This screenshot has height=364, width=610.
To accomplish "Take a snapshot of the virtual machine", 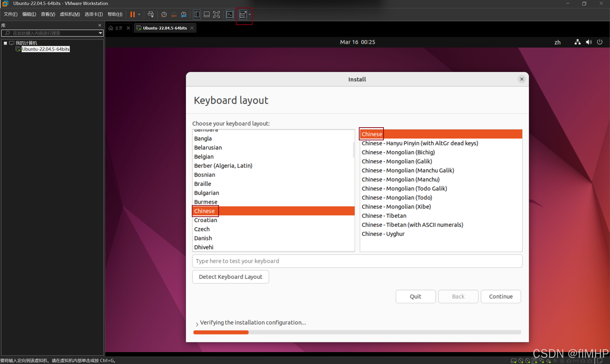I will click(x=164, y=15).
